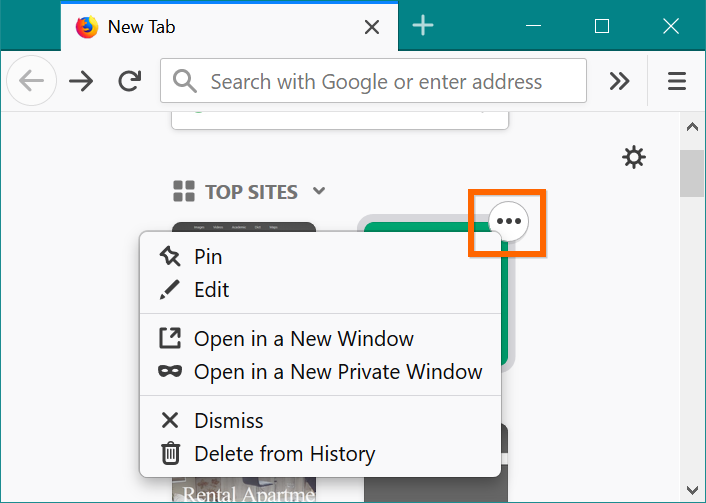Select Pin from the context menu
This screenshot has height=503, width=706.
pyautogui.click(x=208, y=257)
